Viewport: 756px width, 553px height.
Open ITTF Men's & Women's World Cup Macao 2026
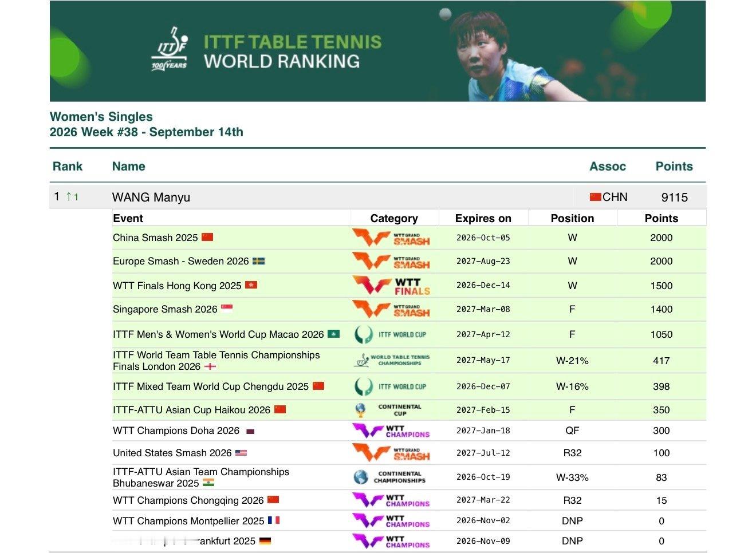pyautogui.click(x=218, y=334)
